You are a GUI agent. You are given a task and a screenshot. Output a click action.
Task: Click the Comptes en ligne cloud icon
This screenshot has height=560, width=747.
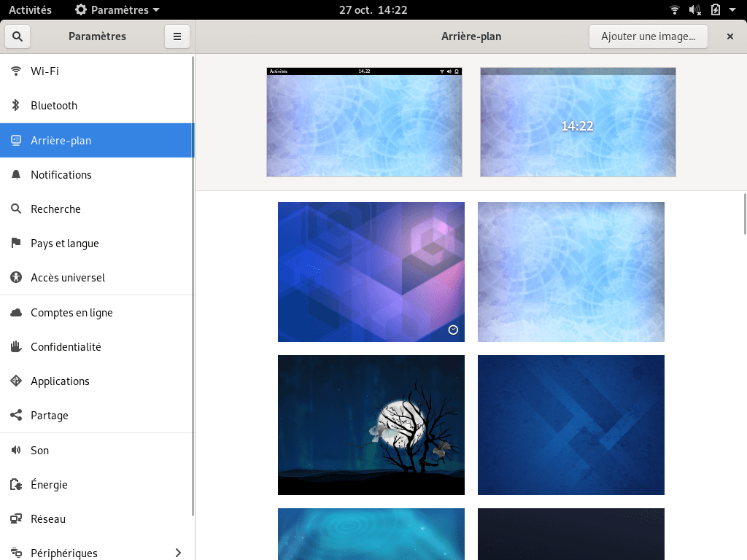[16, 312]
